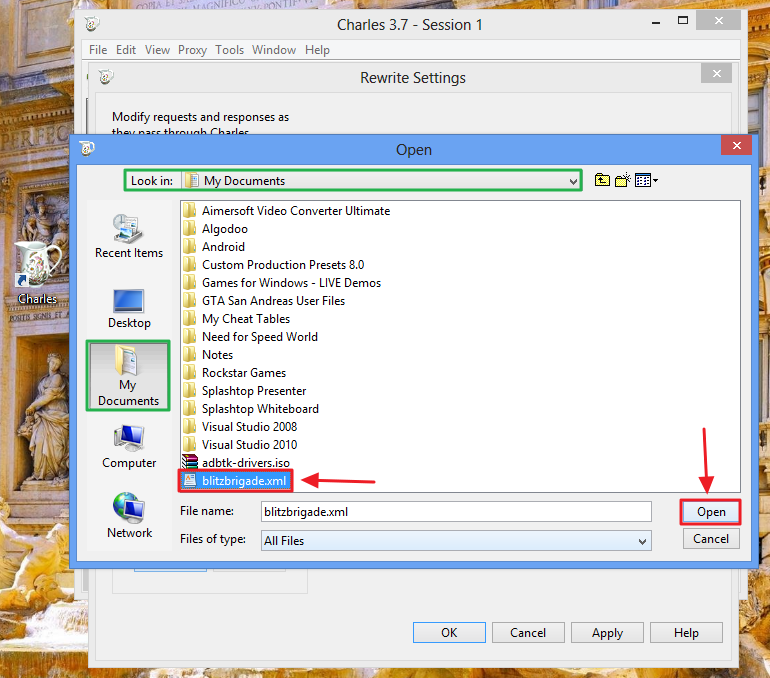Open the Tools menu in Charles
Image resolution: width=770 pixels, height=678 pixels.
(x=229, y=50)
